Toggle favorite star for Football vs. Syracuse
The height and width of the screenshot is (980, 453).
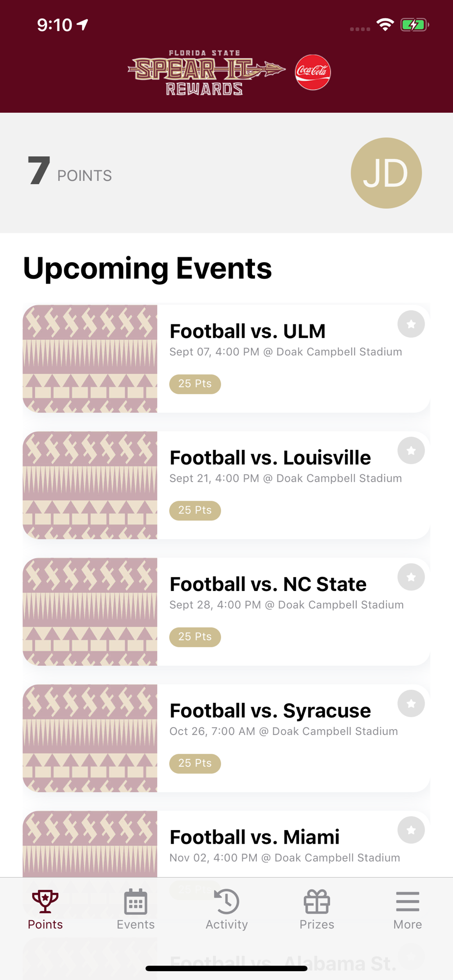(x=411, y=703)
